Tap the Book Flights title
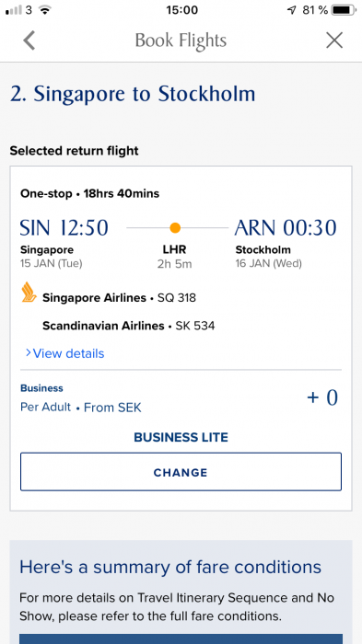 (181, 40)
